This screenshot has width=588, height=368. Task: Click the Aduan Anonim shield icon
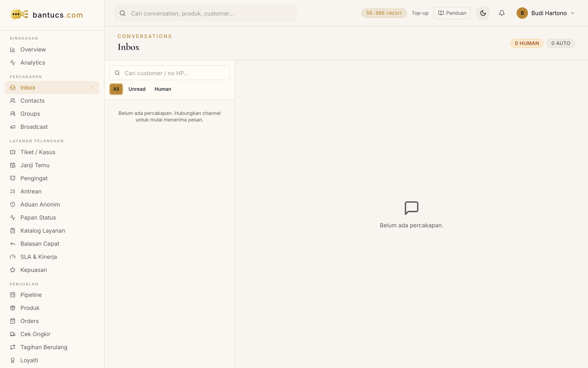click(13, 204)
